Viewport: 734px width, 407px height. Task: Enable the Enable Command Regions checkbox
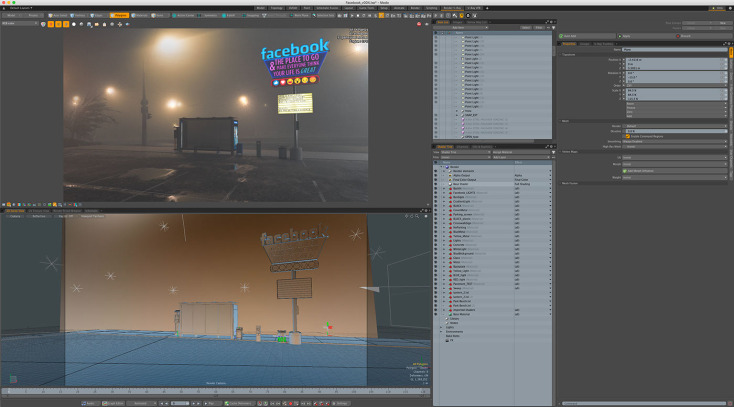tap(626, 135)
